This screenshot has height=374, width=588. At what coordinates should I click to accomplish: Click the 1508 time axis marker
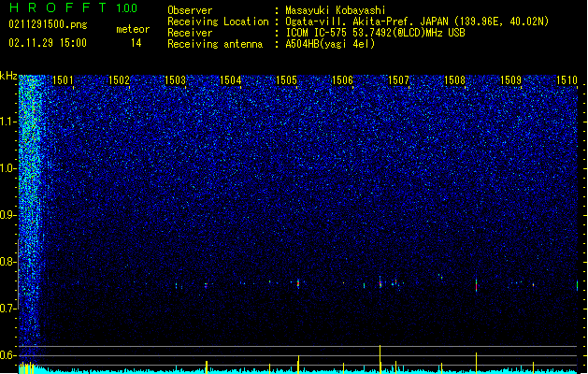[x=454, y=79]
